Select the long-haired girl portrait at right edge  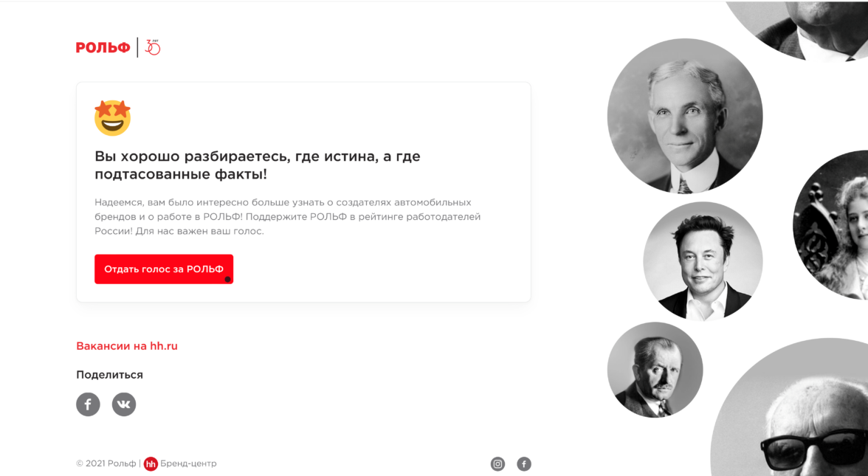point(831,224)
